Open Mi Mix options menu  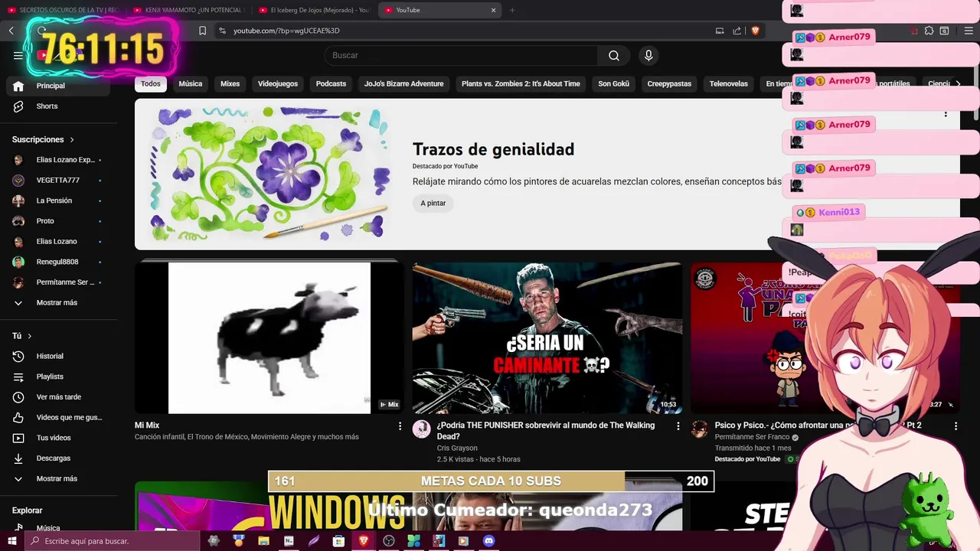400,425
